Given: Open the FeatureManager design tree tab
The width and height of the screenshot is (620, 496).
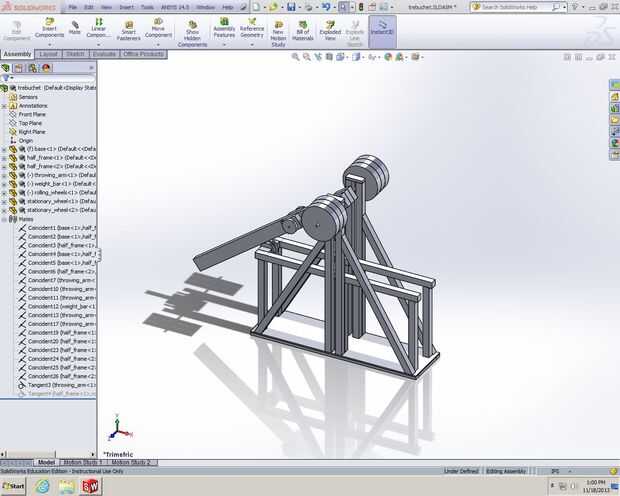Looking at the screenshot, I should (6, 68).
